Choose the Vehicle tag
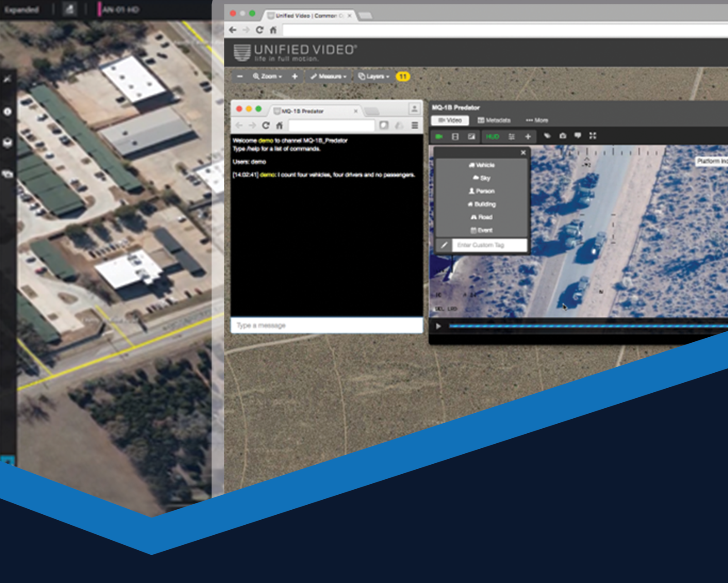Screen dimensions: 728x583 482,165
